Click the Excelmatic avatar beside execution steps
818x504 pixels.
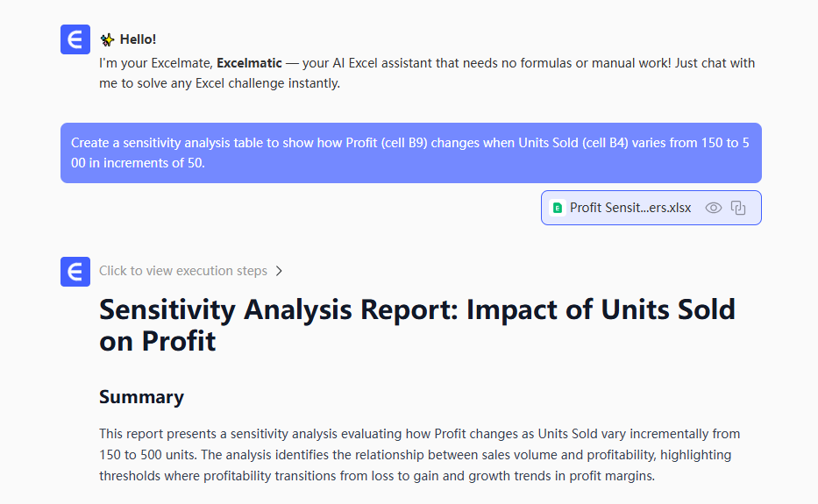[75, 271]
